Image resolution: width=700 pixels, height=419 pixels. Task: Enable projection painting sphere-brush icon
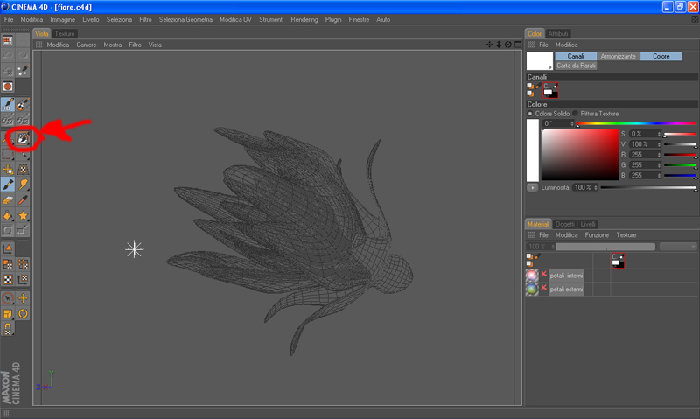(23, 104)
